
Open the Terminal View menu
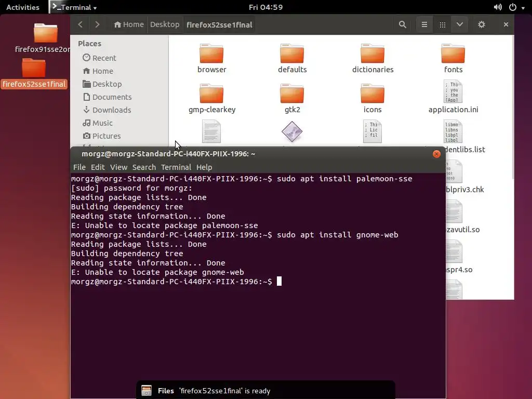(x=119, y=167)
